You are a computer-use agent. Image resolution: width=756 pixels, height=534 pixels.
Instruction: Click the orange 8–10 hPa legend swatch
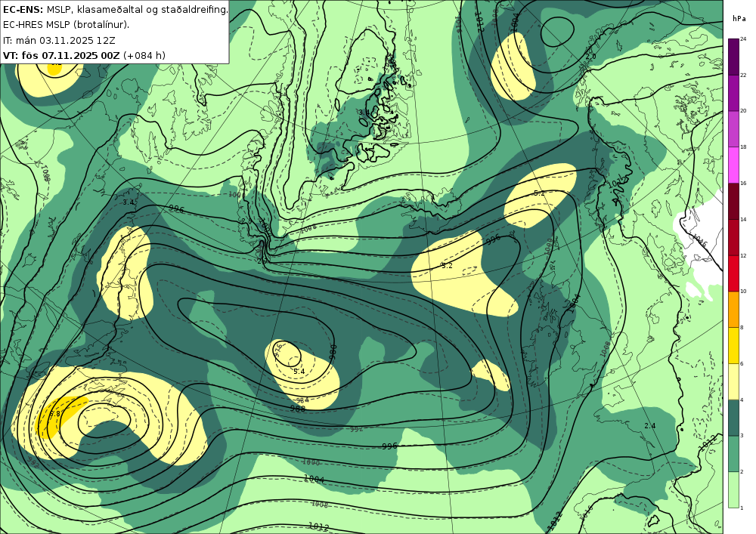(x=733, y=309)
